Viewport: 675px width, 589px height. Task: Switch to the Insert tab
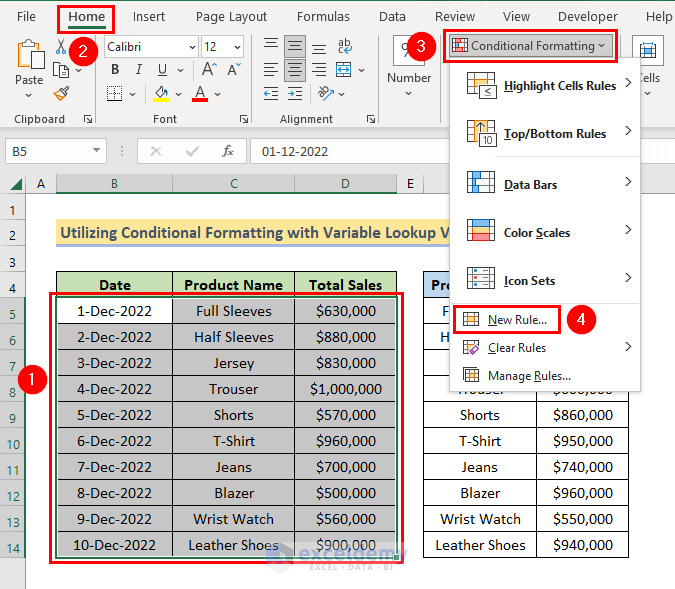(149, 17)
